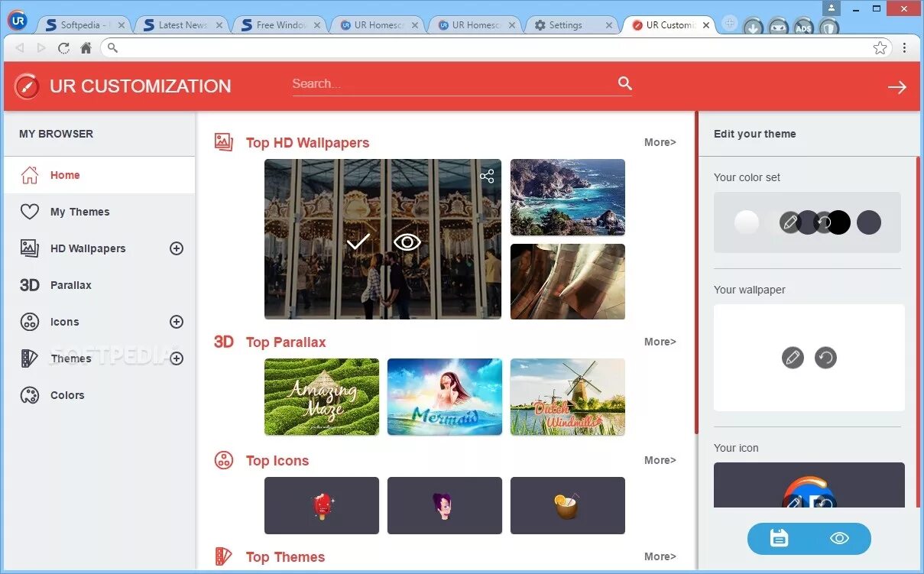
Task: Open the shield security toolbar icon
Action: point(829,28)
